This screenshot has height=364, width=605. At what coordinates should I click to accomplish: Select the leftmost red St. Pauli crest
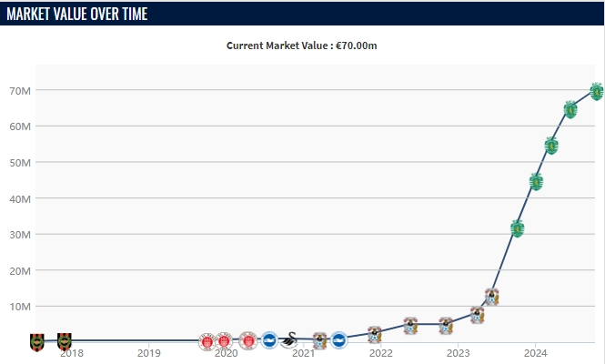207,340
